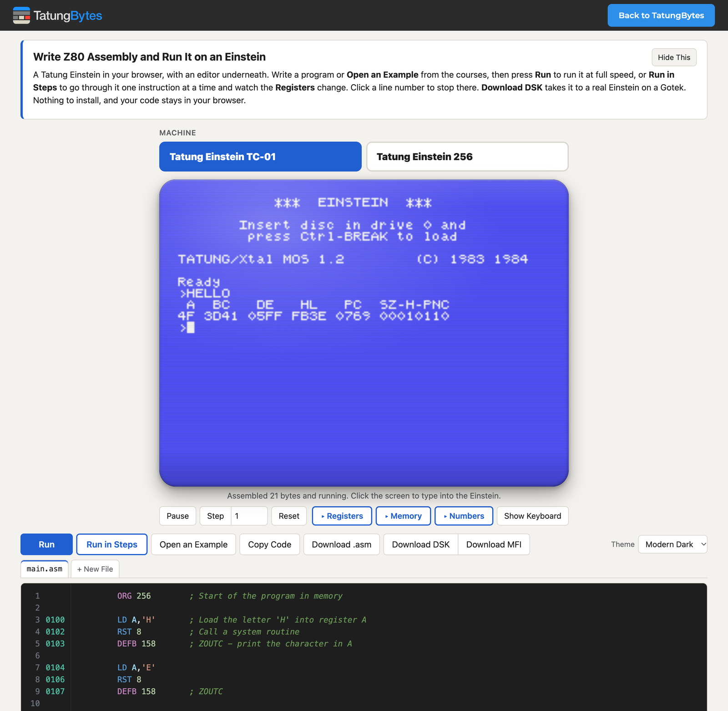Click line number 8 gutter
The width and height of the screenshot is (728, 711).
(37, 679)
